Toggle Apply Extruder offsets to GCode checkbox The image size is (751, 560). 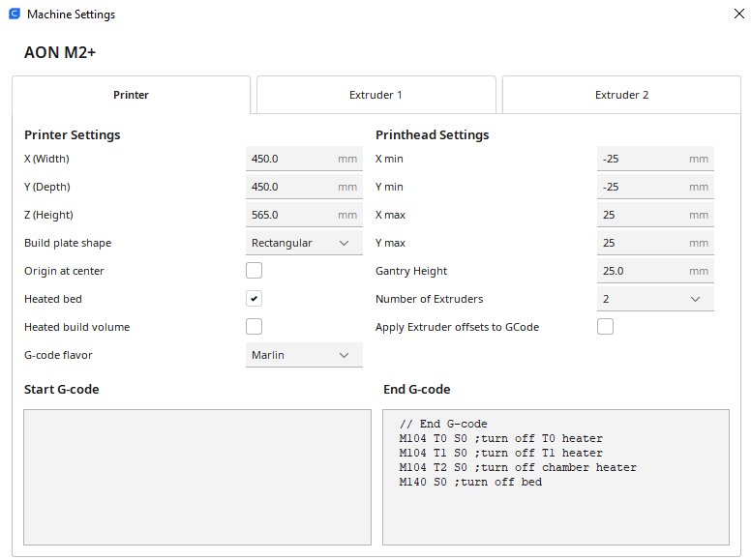point(605,327)
